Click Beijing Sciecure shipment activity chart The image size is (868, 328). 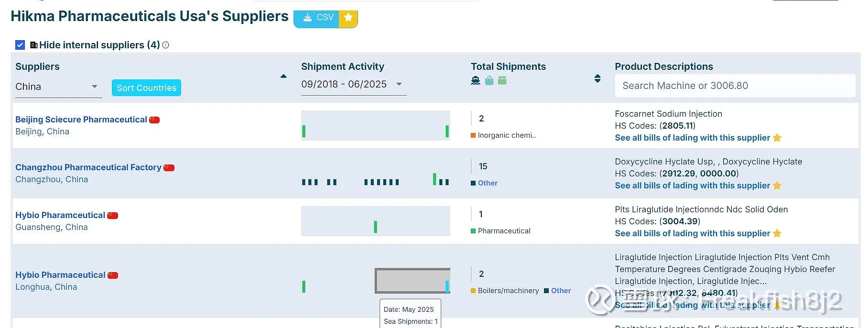376,125
